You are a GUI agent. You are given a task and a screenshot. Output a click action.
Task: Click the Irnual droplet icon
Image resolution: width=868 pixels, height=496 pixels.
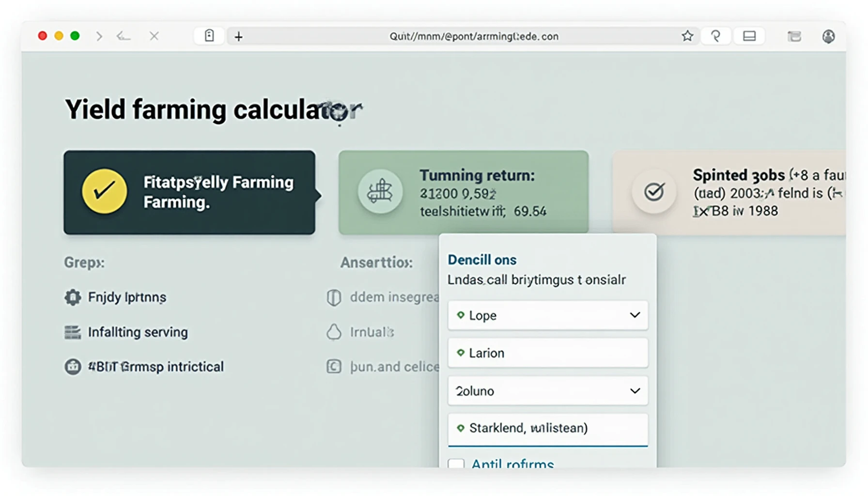point(334,332)
